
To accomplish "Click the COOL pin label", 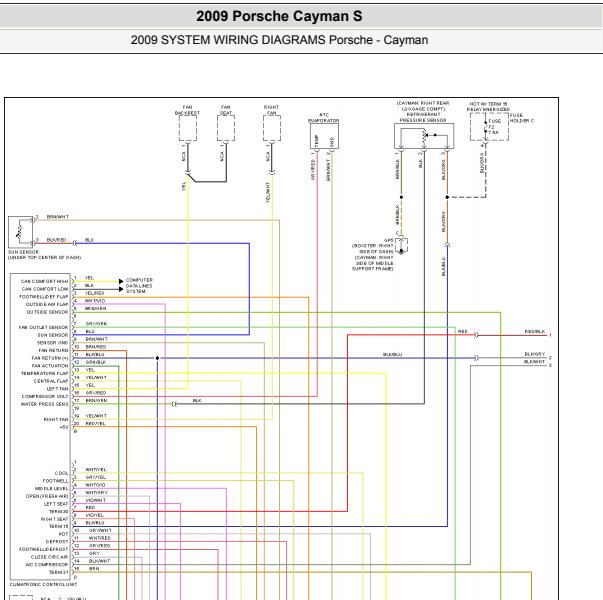I will (x=62, y=473).
